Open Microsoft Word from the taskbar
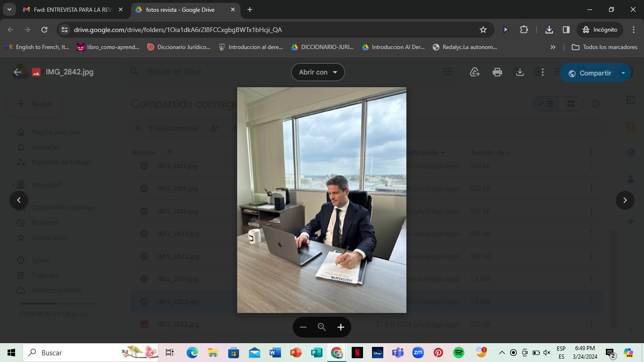This screenshot has height=362, width=644. 275,353
